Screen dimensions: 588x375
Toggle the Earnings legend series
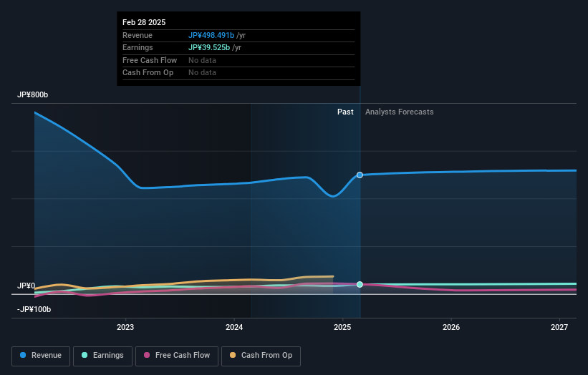click(102, 356)
